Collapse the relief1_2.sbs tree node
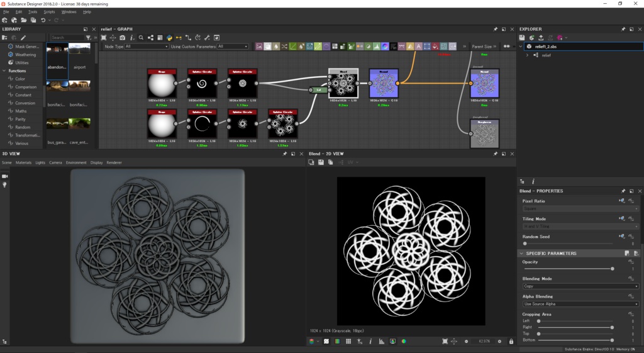644x353 pixels. coord(521,47)
